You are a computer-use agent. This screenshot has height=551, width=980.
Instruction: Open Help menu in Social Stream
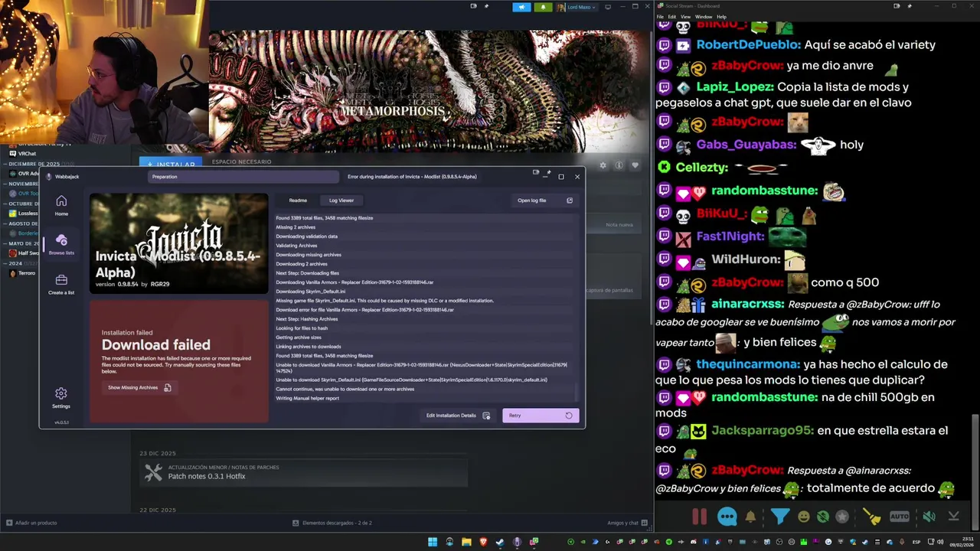coord(721,17)
